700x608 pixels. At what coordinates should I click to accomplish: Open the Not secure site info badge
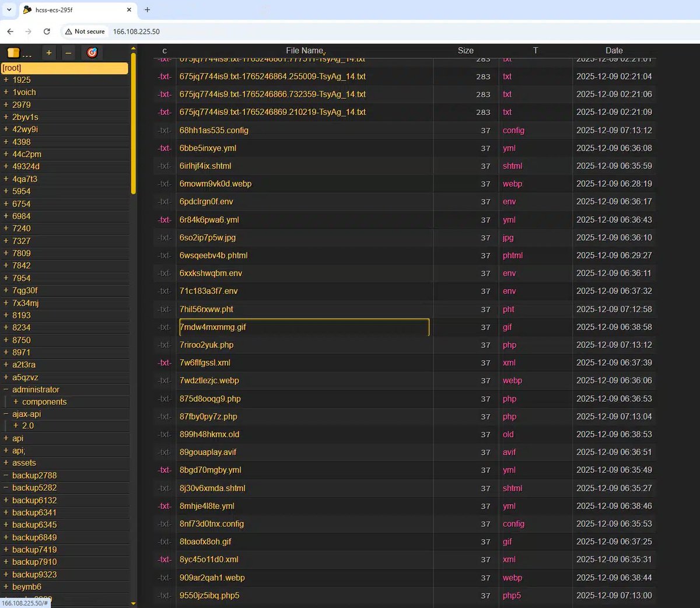pos(85,32)
